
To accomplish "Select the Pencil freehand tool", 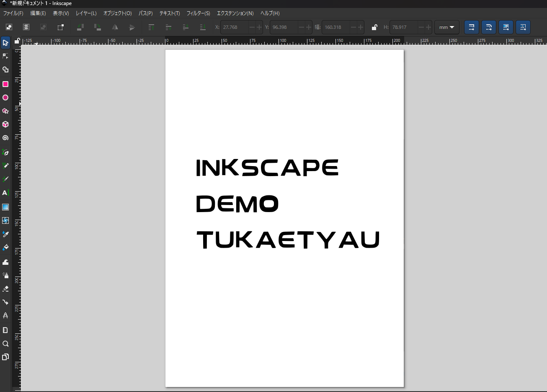I will pos(5,166).
